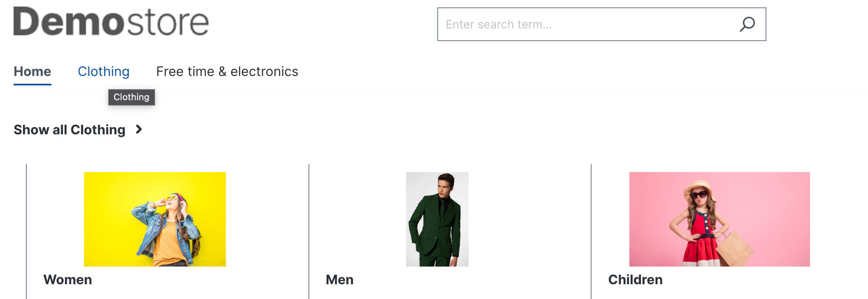Select the Show all Clothing link
The image size is (868, 299).
pos(69,130)
